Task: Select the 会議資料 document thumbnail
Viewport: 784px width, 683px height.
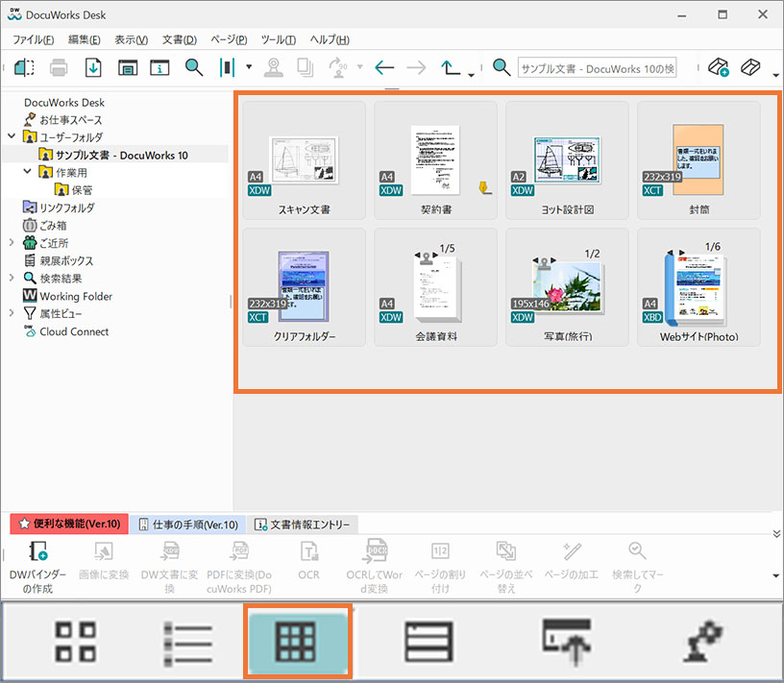Action: pos(435,287)
